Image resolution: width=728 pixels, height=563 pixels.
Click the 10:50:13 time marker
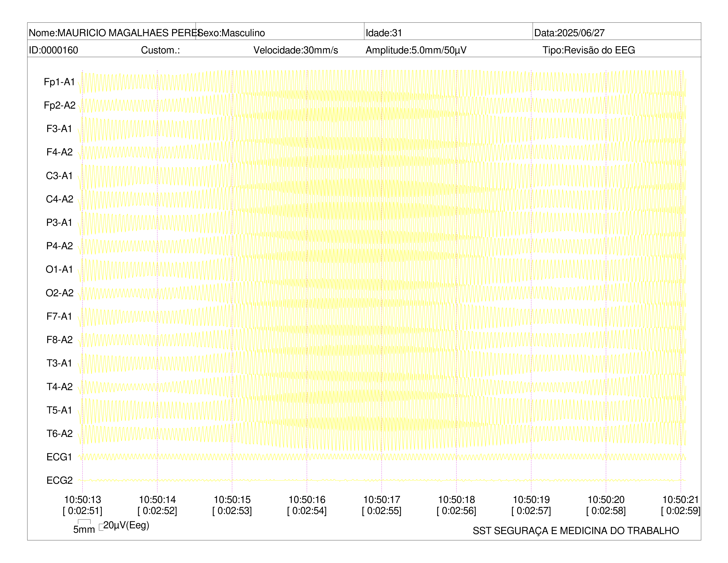(82, 500)
